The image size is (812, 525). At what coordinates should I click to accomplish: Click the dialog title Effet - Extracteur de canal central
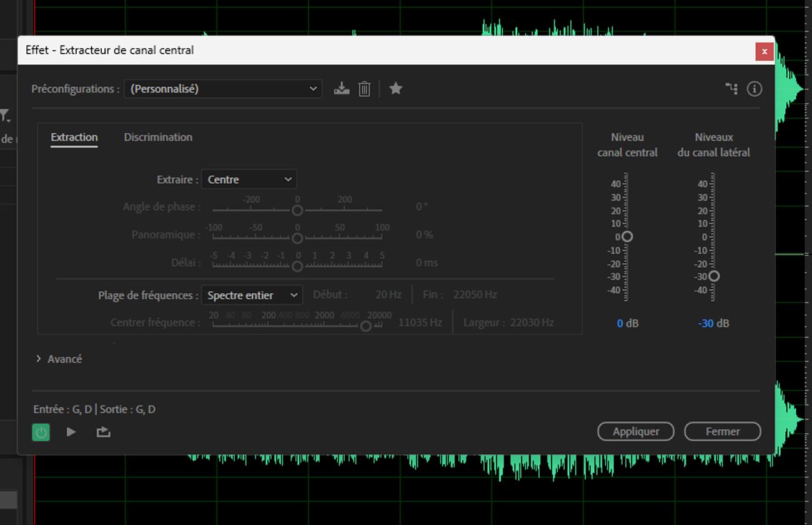(110, 50)
